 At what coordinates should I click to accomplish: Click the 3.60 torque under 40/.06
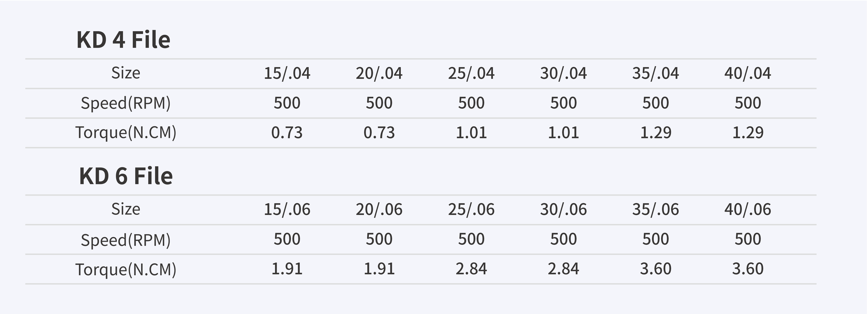(x=748, y=269)
